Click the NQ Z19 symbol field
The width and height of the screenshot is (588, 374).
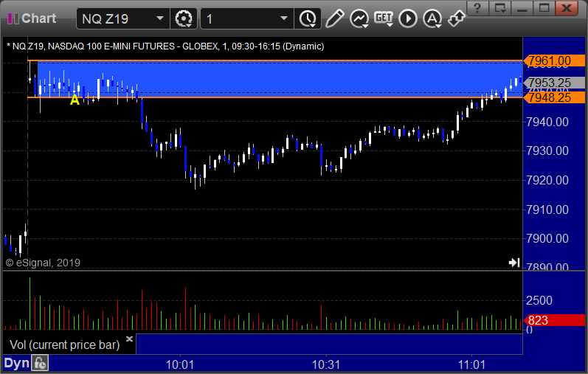coord(123,18)
